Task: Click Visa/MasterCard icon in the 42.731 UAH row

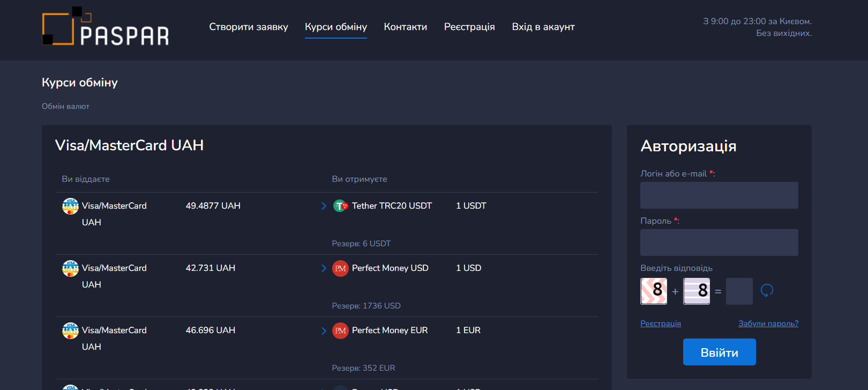Action: (70, 268)
